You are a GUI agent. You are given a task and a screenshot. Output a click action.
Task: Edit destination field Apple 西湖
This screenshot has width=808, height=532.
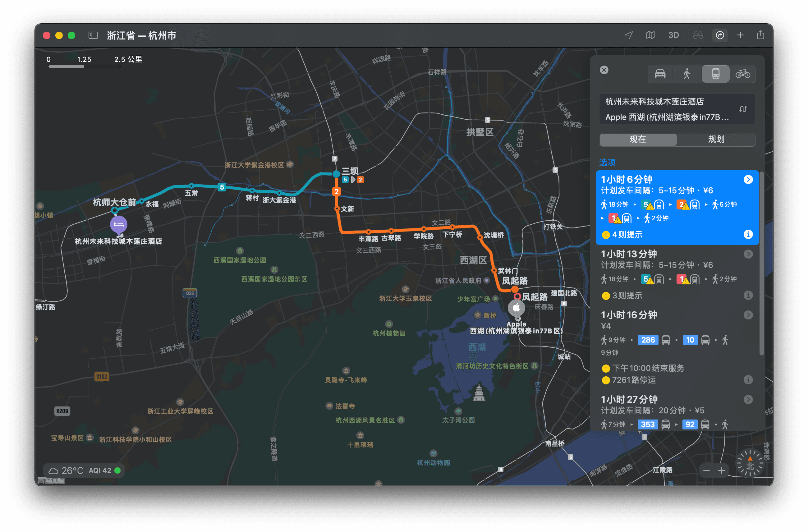667,117
